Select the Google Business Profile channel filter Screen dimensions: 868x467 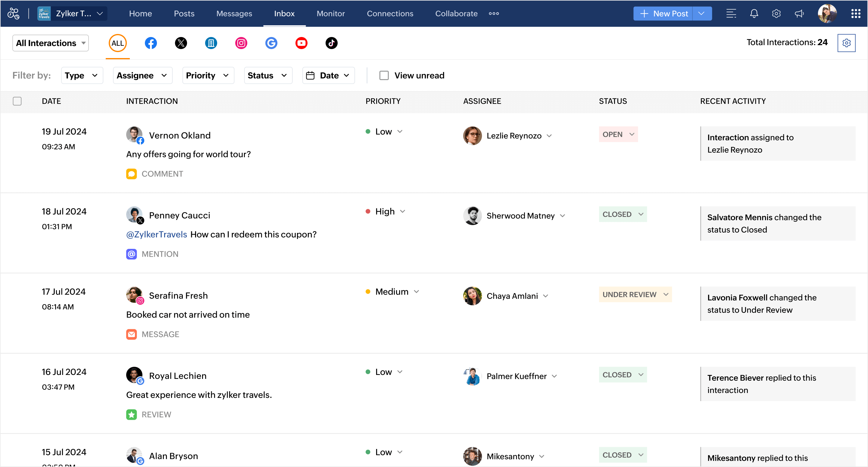coord(272,43)
